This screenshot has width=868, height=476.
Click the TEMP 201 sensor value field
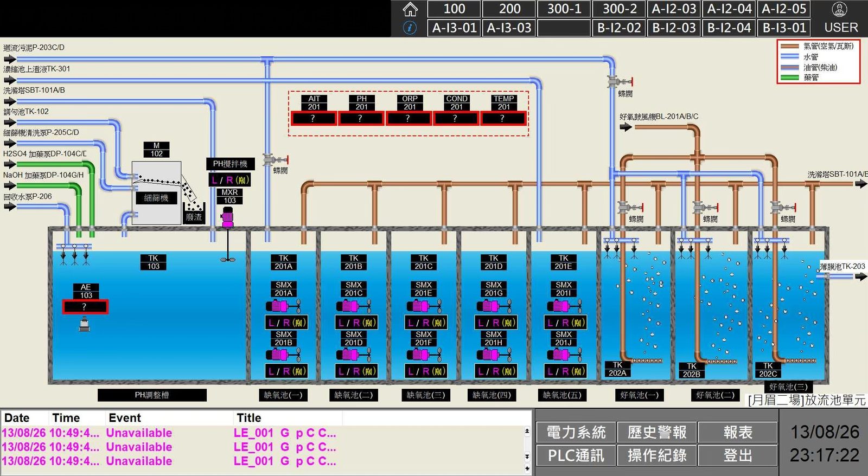tap(503, 118)
